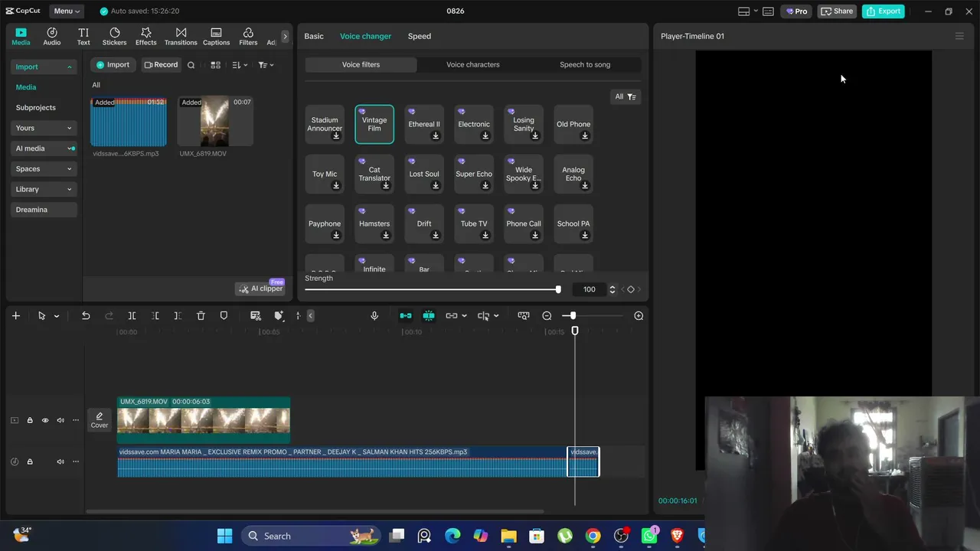Click the Import button
Viewport: 980px width, 551px height.
click(113, 65)
